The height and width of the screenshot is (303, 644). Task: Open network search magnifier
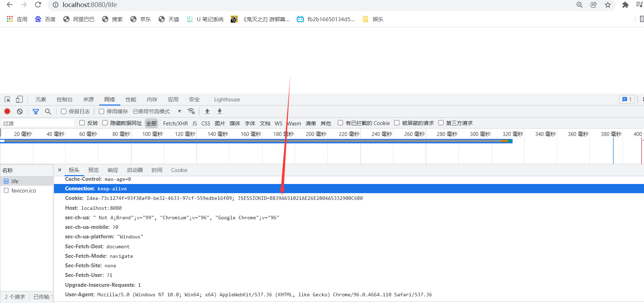(48, 111)
